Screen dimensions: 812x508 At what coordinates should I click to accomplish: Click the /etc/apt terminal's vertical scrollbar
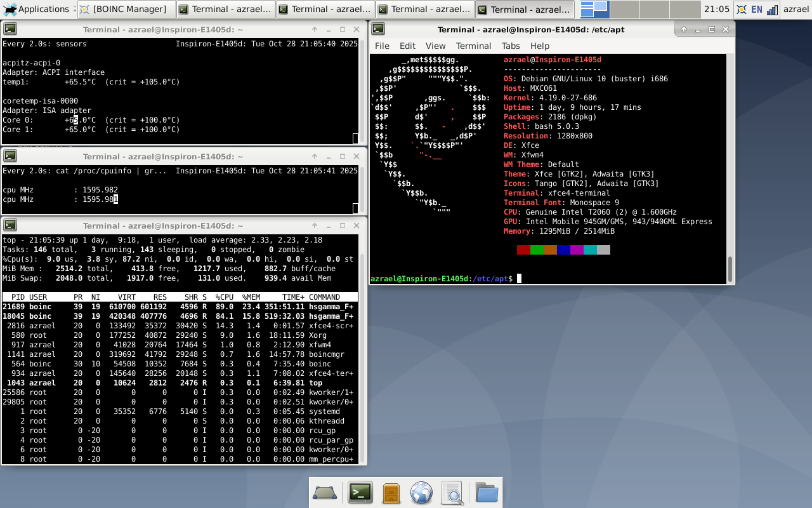tap(730, 268)
